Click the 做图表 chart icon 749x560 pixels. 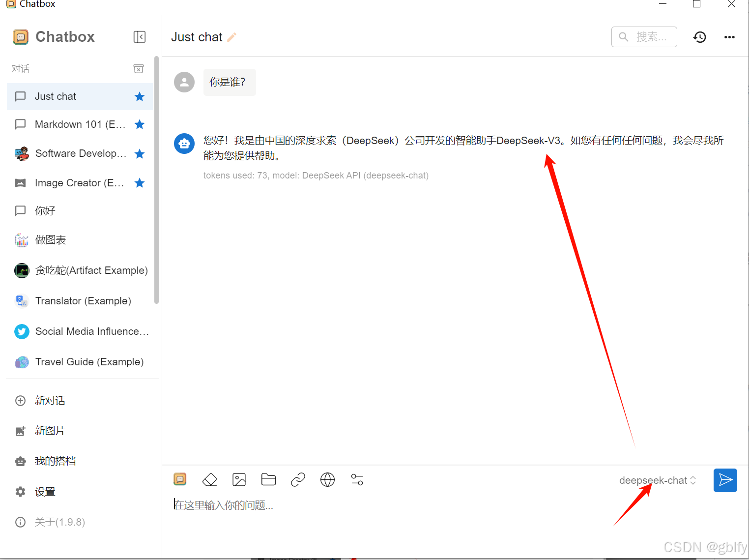coord(21,240)
